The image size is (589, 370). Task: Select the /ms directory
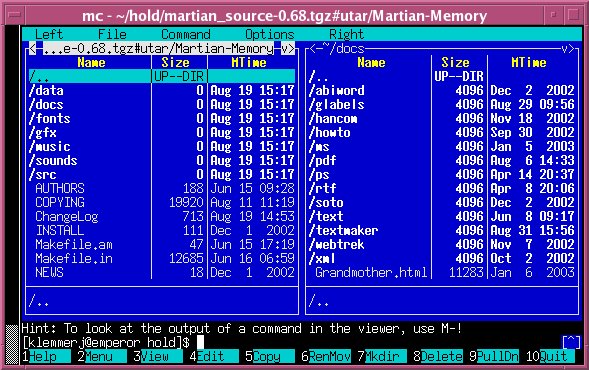tap(442, 146)
